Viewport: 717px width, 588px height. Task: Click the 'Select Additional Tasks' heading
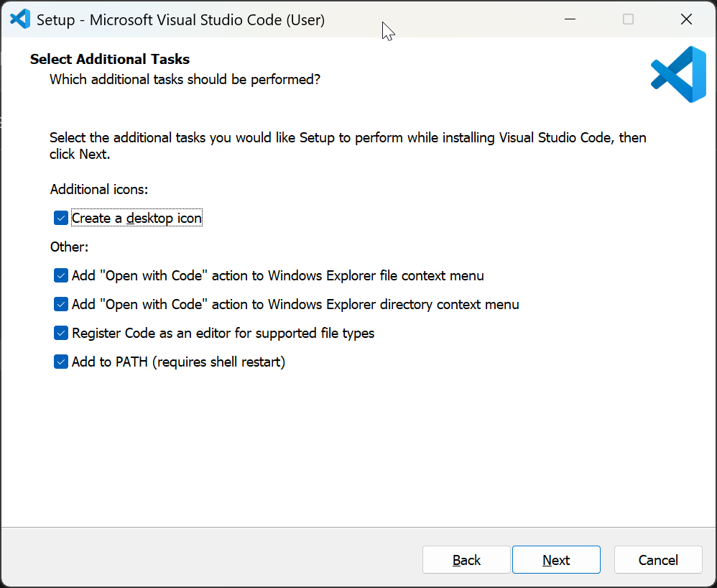coord(110,59)
